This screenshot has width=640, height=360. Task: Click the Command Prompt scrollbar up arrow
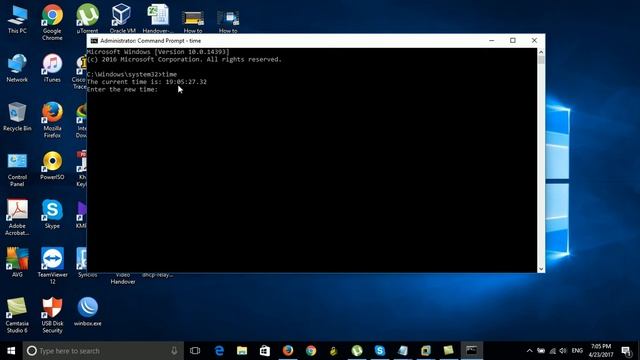(x=541, y=52)
